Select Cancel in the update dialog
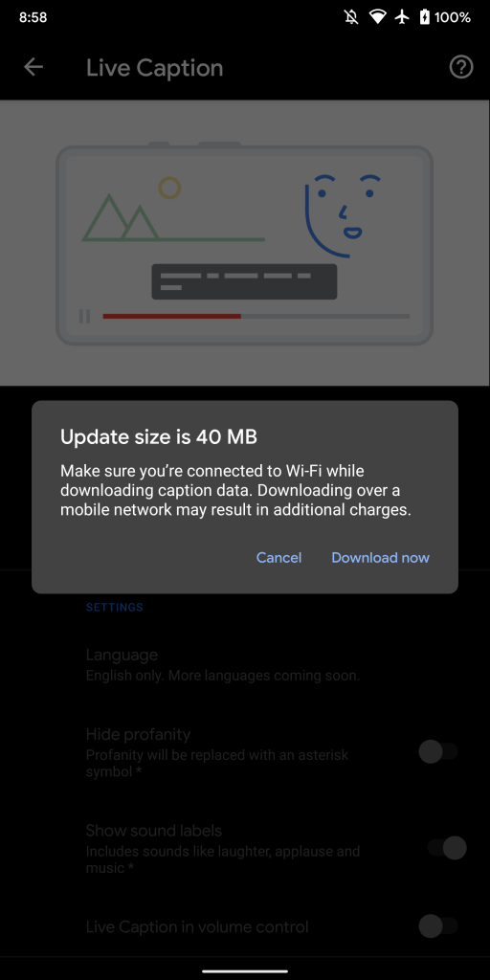490x980 pixels. click(x=278, y=558)
